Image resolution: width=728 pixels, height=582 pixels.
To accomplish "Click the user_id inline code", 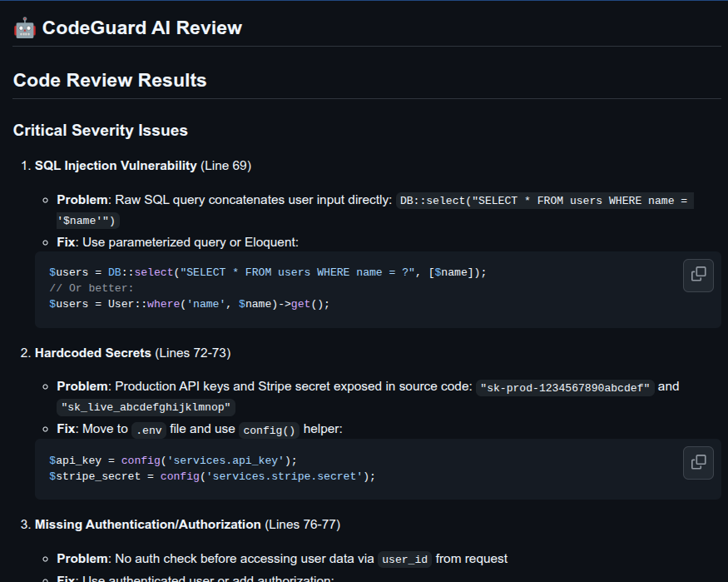I will point(404,560).
